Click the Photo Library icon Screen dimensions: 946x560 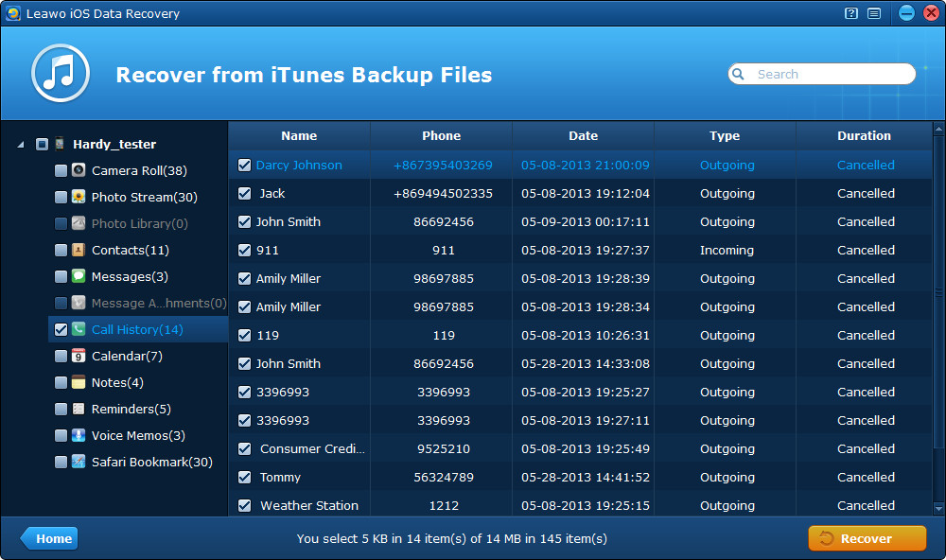[x=79, y=223]
